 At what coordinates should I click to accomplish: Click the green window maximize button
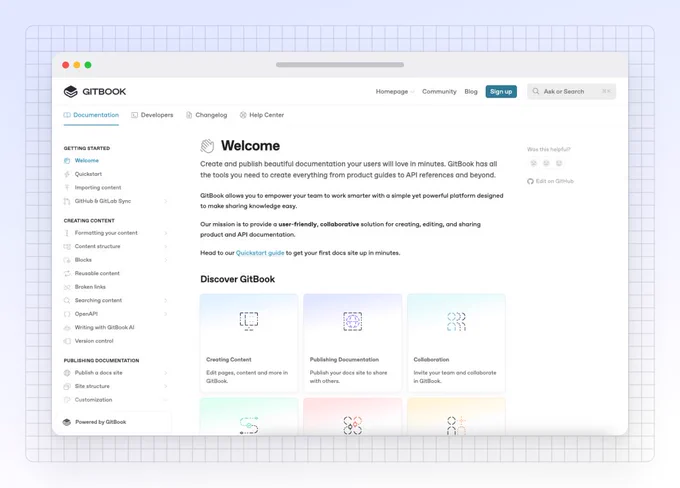88,65
